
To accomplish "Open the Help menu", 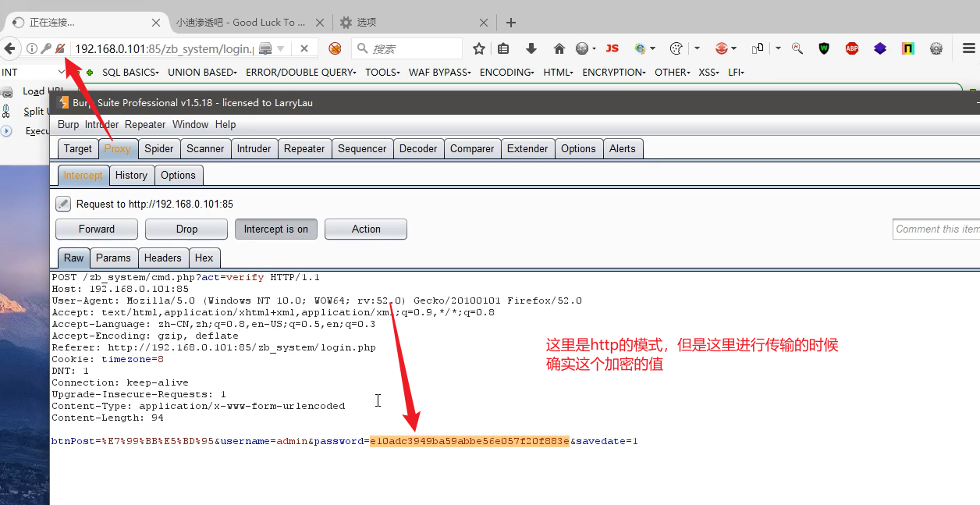I will tap(225, 124).
